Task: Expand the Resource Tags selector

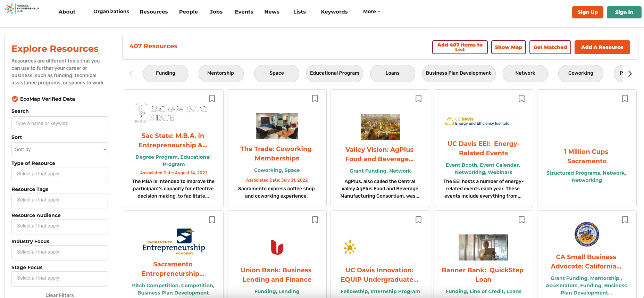Action: [60, 201]
